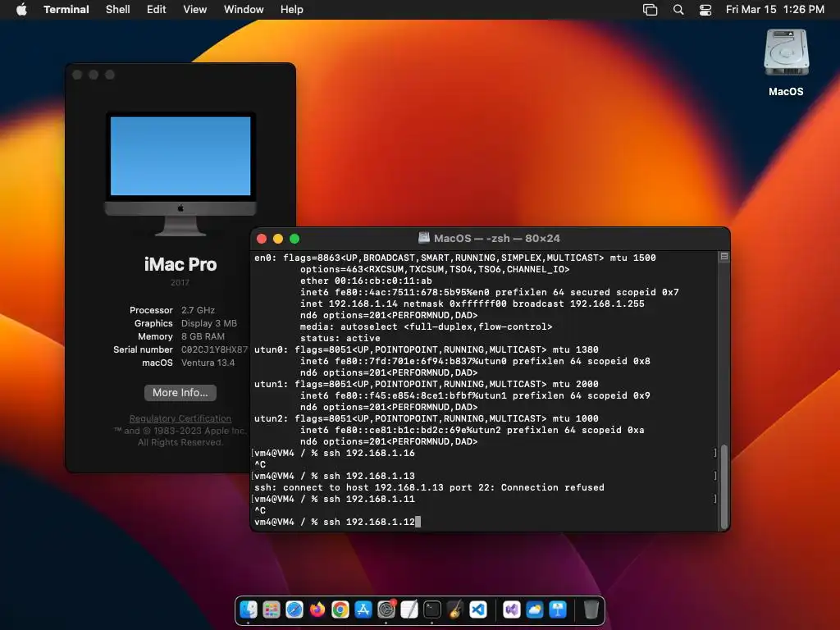Click the 'en0: flags=8863' line
840x630 pixels.
pyautogui.click(x=454, y=258)
